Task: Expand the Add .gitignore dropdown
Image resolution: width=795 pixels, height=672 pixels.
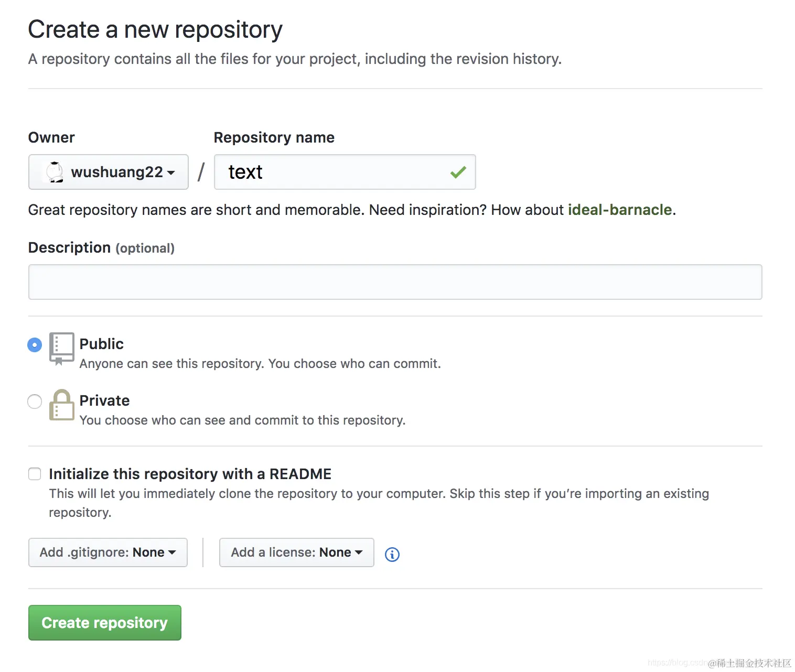Action: [x=108, y=552]
